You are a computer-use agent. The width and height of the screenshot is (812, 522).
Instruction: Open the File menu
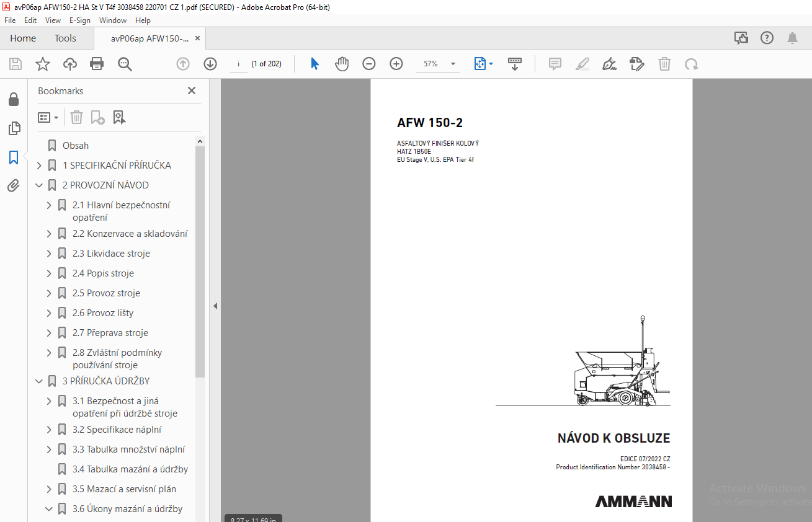[x=10, y=20]
